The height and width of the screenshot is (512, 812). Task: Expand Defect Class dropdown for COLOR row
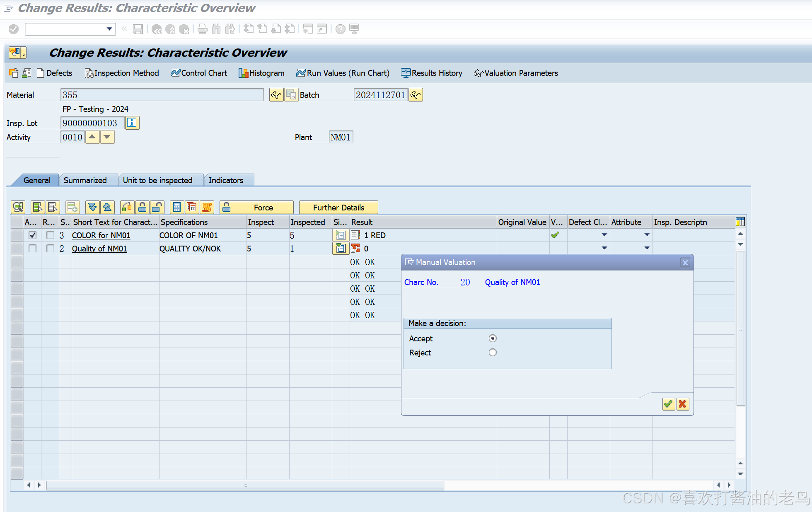604,235
